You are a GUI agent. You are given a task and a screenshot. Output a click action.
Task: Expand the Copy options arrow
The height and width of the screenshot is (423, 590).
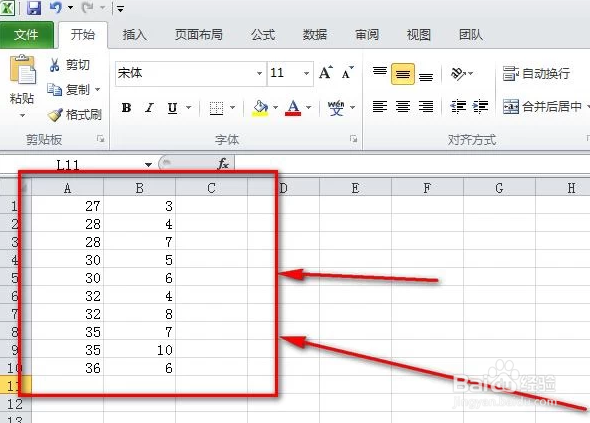pos(97,90)
